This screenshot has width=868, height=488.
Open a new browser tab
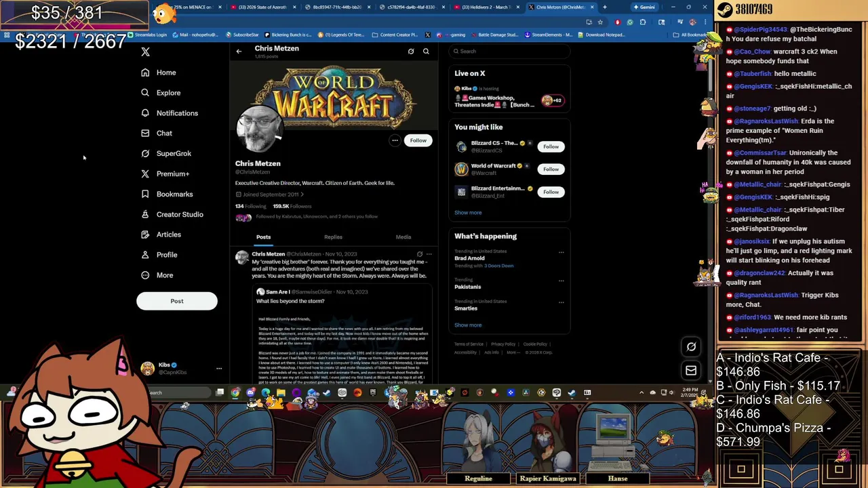[x=604, y=7]
